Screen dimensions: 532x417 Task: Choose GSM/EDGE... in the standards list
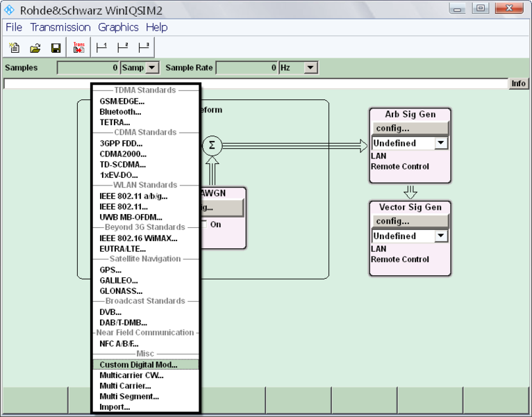(x=122, y=101)
